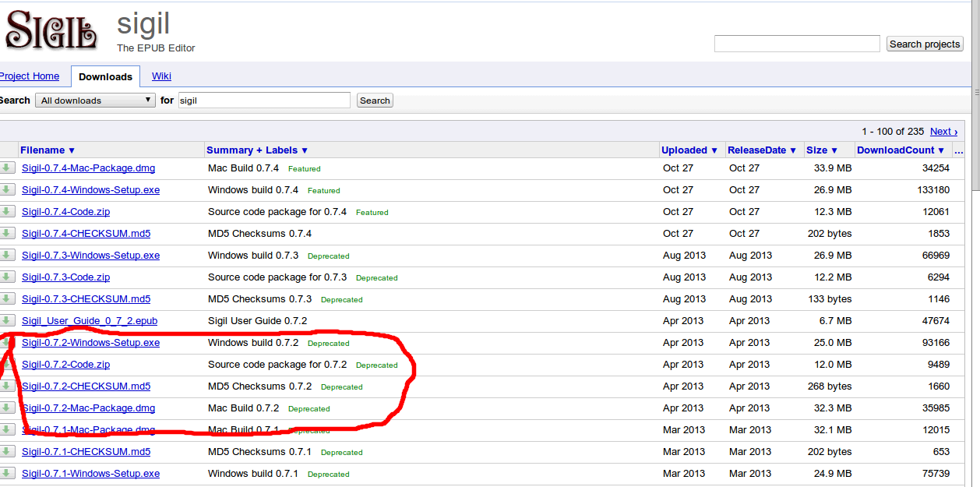Click the 75739 download count cell
Screen dimensions: 980x487
(x=936, y=473)
